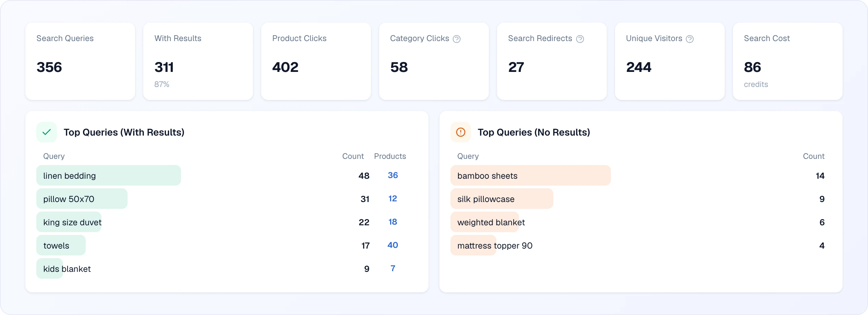Click the Count header in No Results table
This screenshot has height=315, width=868.
coord(814,156)
